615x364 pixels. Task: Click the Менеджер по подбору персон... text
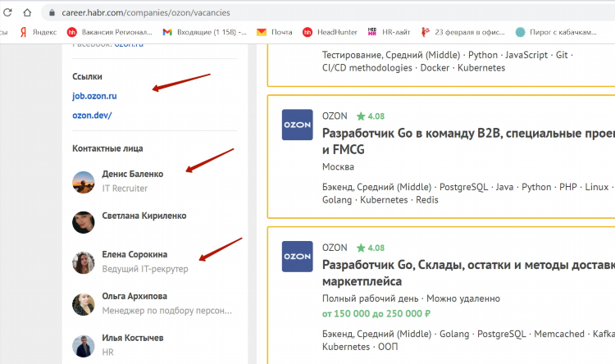coord(166,311)
